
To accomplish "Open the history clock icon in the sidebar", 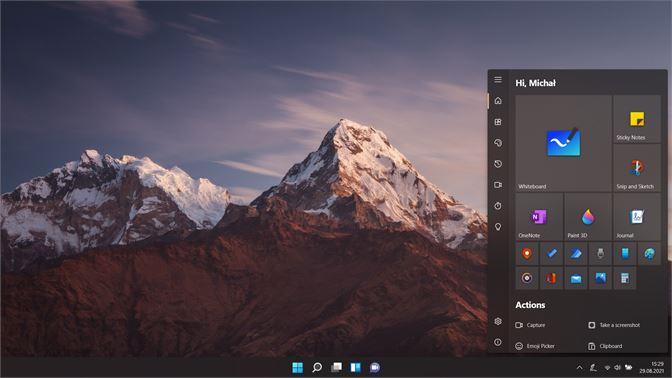I will coord(498,164).
